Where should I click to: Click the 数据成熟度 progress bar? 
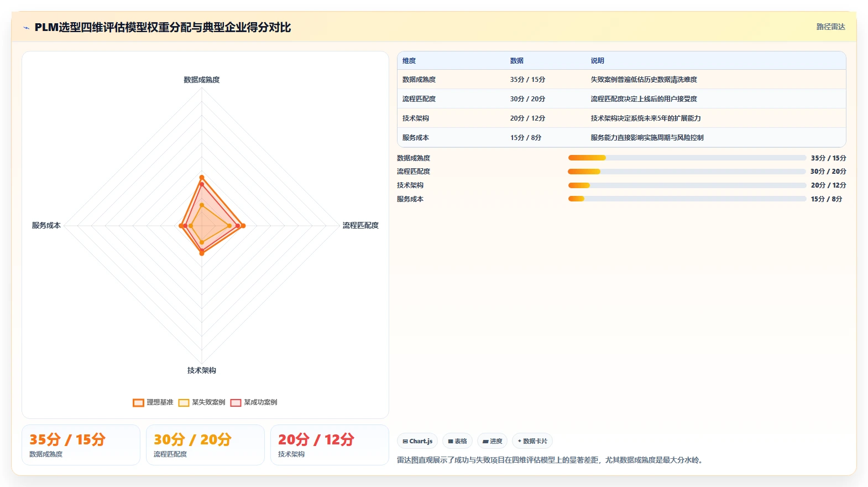687,158
